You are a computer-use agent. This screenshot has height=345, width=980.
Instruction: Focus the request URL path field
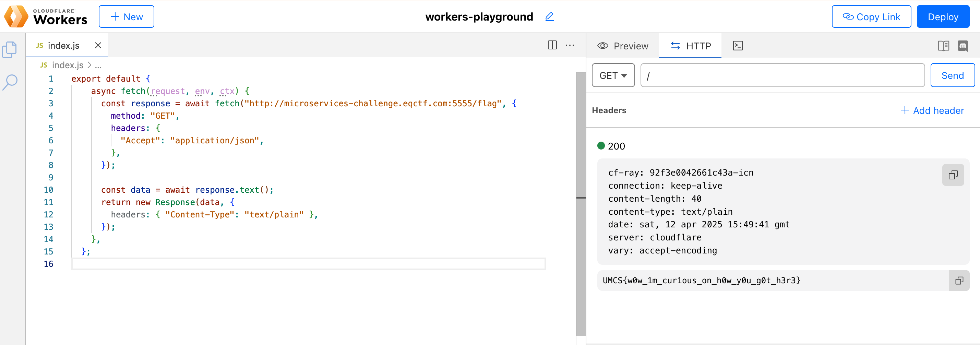click(782, 75)
